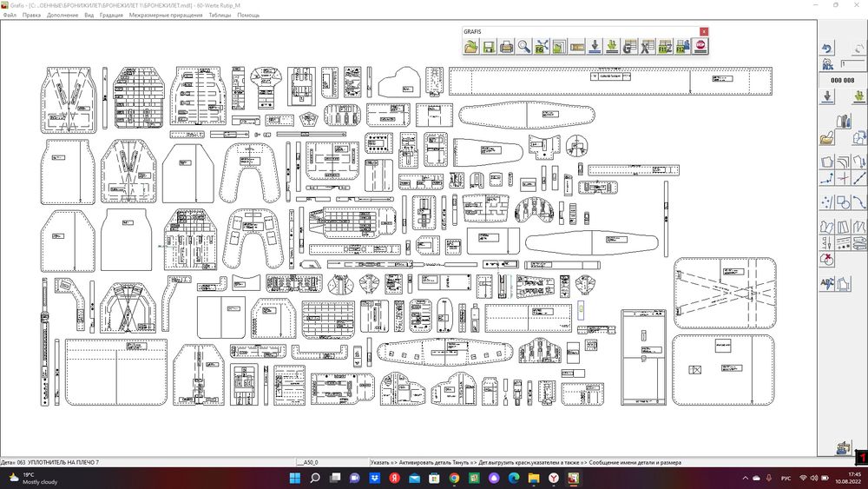Click the ABC text tool icon
The width and height of the screenshot is (868, 489).
(x=827, y=282)
